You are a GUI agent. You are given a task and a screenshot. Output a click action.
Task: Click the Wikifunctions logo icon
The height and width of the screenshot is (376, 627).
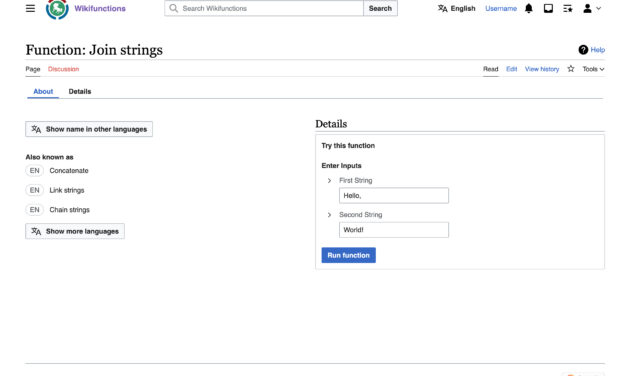click(57, 9)
